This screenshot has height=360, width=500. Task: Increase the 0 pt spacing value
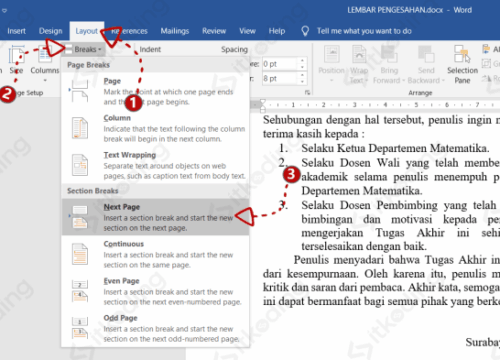(x=302, y=61)
